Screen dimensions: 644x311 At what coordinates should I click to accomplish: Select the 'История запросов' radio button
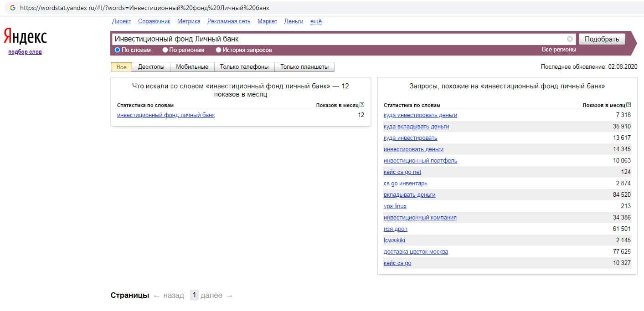[219, 50]
